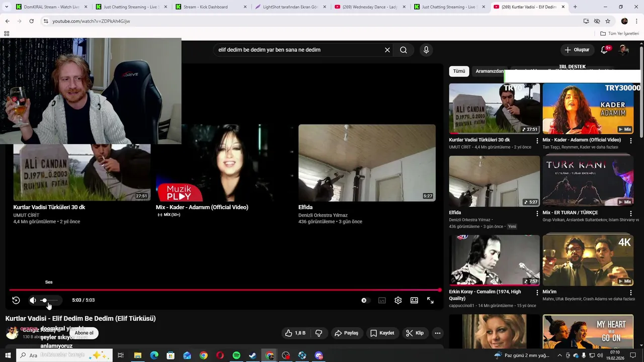Open the taskbar clock and date

point(615,355)
